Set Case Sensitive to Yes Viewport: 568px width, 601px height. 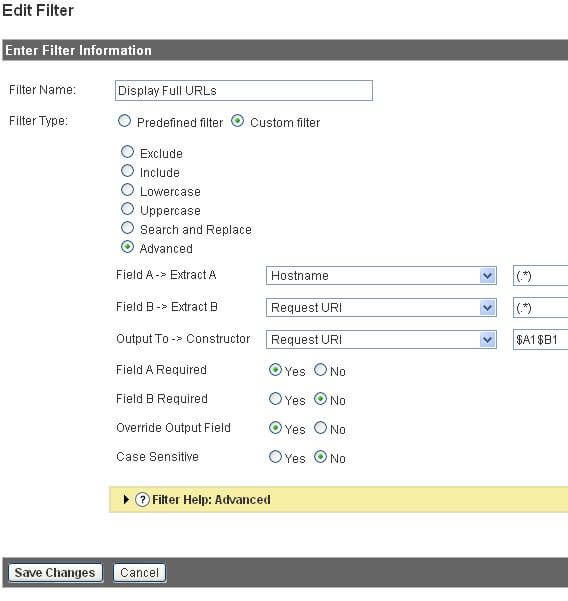tap(275, 457)
